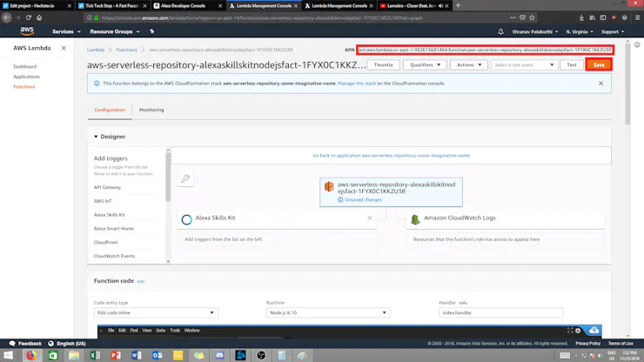The width and height of the screenshot is (644, 362).
Task: Open the Tools menu in code editor
Action: pyautogui.click(x=175, y=331)
